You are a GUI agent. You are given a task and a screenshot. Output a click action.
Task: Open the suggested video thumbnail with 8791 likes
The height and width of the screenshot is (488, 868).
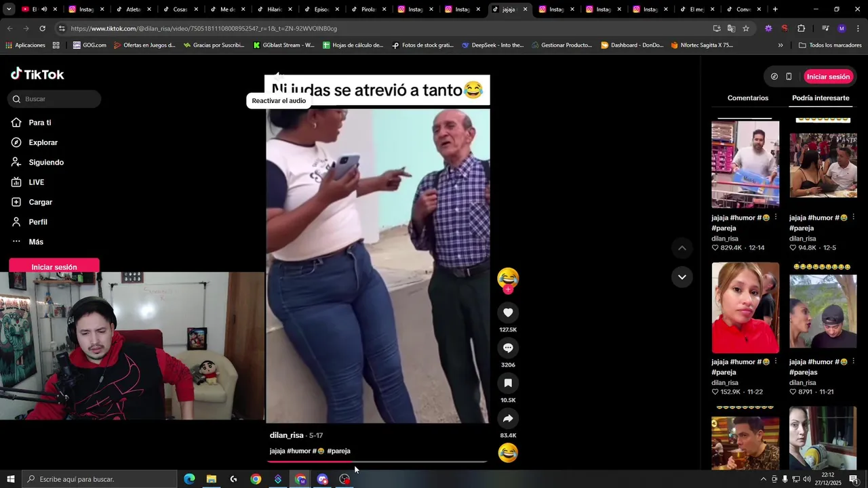point(823,308)
